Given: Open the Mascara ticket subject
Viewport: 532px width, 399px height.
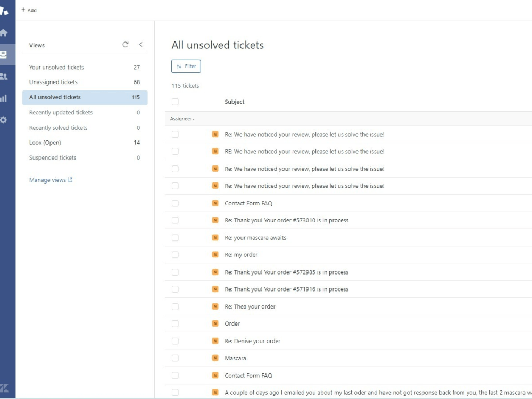Looking at the screenshot, I should 235,358.
